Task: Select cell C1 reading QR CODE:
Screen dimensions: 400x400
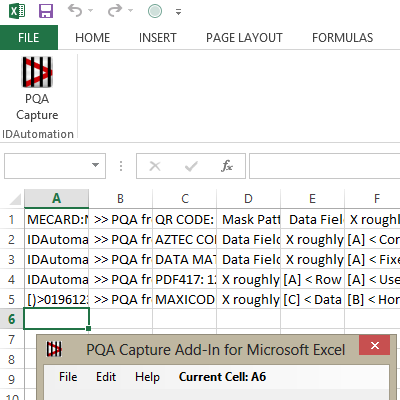Action: [185, 219]
